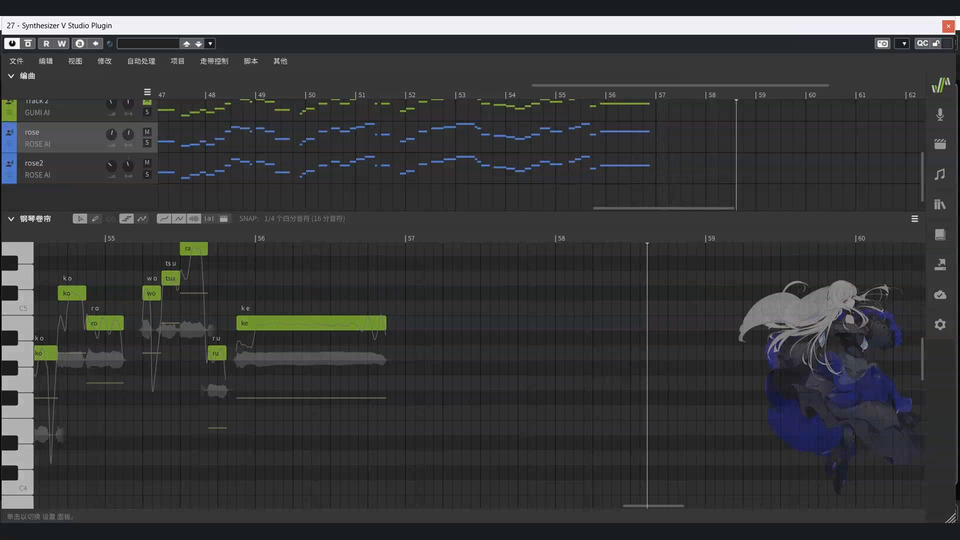The image size is (960, 540).
Task: Open the 修改 menu
Action: point(105,61)
